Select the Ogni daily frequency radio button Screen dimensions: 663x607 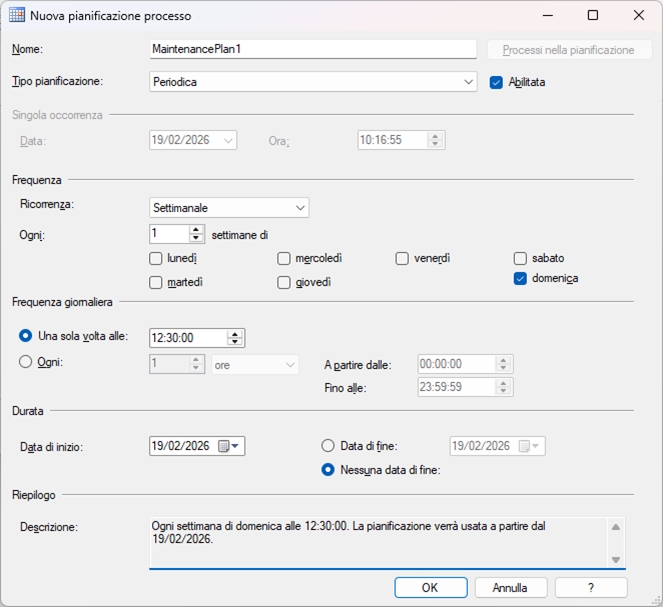click(x=26, y=363)
